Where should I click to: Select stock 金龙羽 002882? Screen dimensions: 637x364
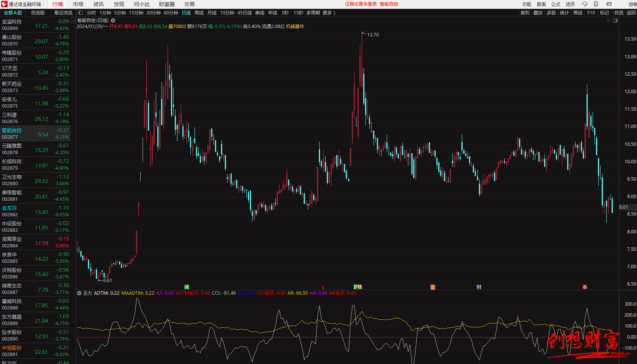[35, 211]
